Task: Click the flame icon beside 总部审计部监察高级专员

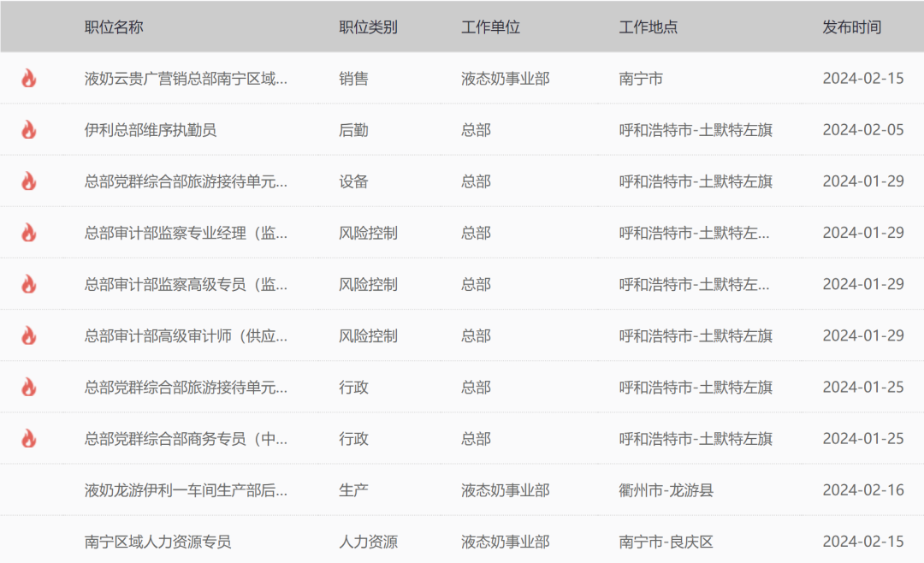Action: (x=29, y=284)
